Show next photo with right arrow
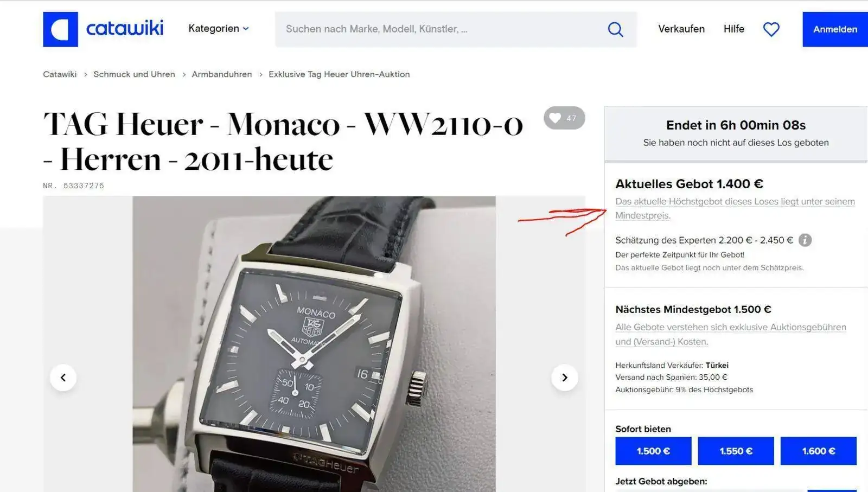This screenshot has width=868, height=492. 564,378
